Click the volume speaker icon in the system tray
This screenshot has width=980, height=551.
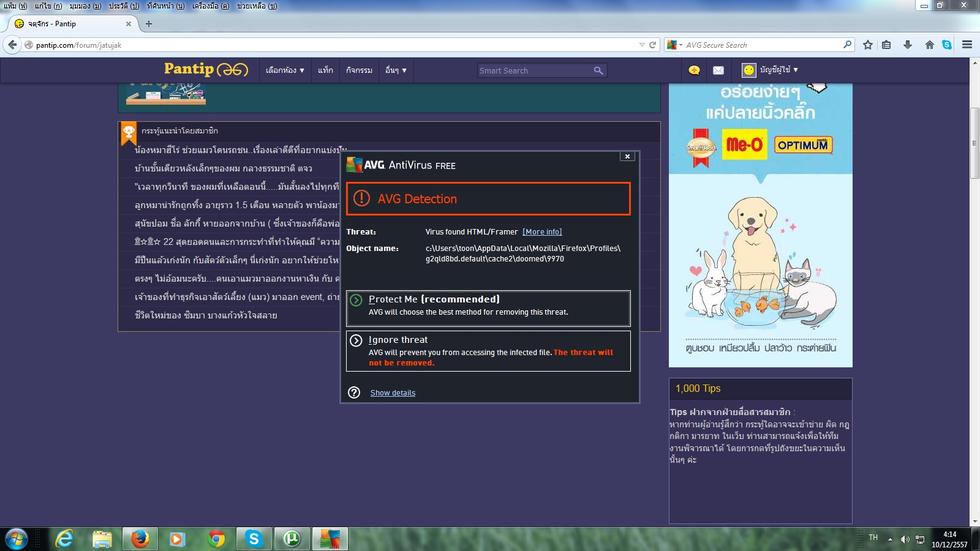905,539
